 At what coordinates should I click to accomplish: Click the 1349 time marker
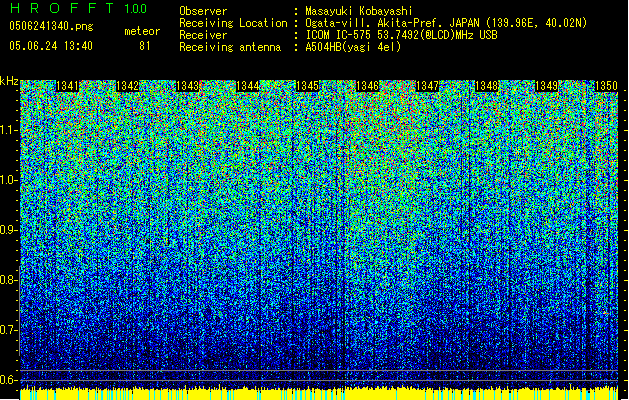click(547, 86)
